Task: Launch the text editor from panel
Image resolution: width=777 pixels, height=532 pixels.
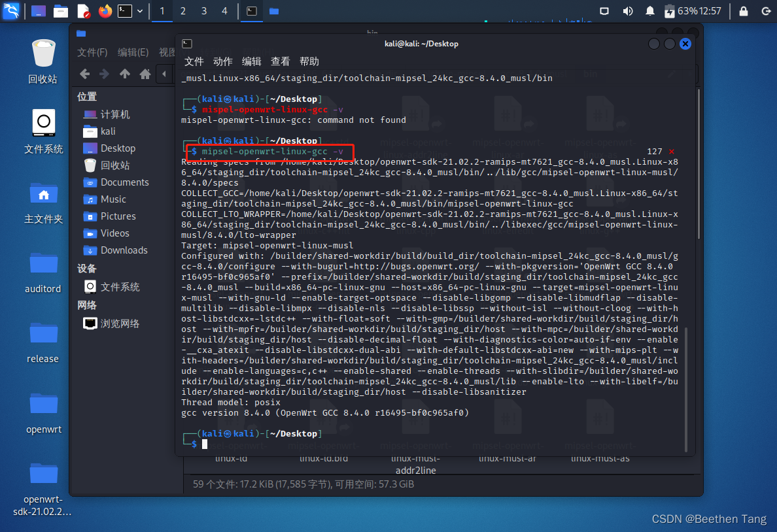Action: [83, 11]
